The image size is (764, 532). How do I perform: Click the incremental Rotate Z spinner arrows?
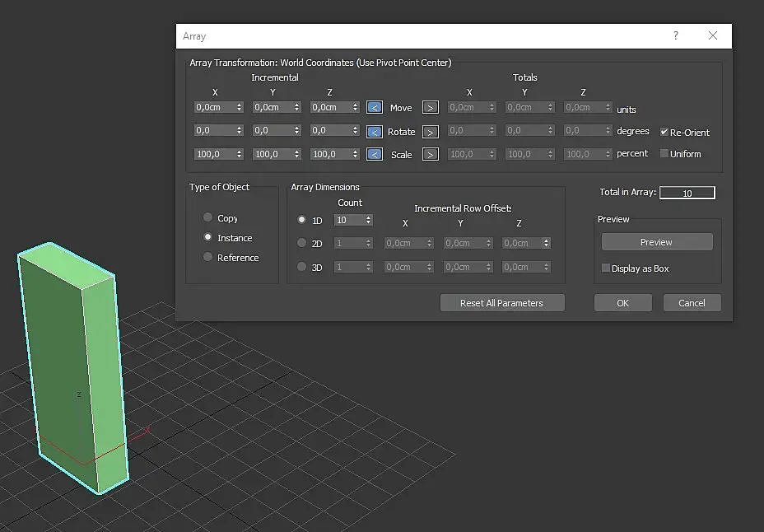point(355,130)
